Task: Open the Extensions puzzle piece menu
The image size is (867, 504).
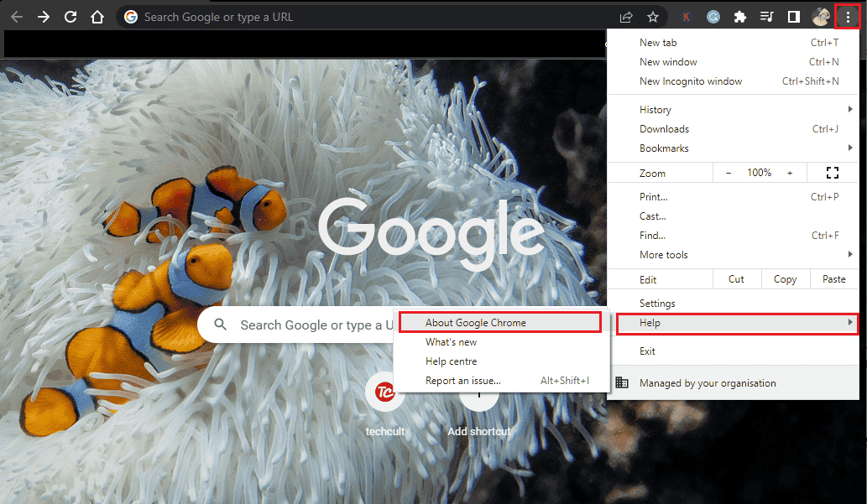Action: coord(739,17)
